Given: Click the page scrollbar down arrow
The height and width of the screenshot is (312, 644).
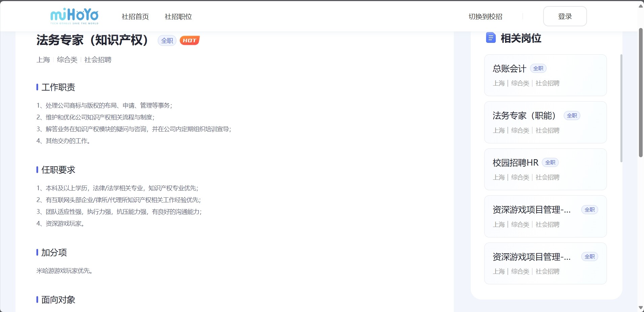Looking at the screenshot, I should pyautogui.click(x=641, y=308).
